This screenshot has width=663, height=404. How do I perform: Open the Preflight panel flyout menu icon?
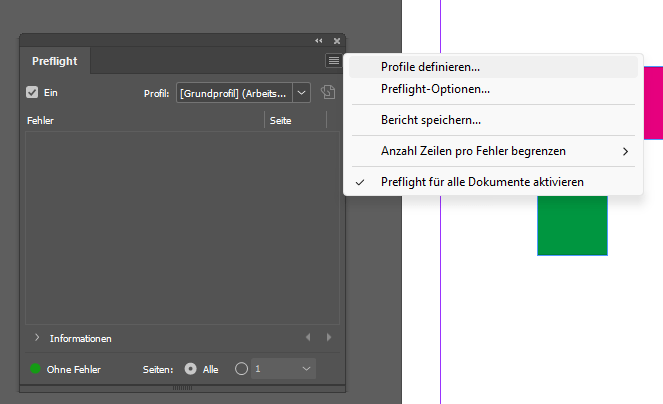click(x=333, y=61)
